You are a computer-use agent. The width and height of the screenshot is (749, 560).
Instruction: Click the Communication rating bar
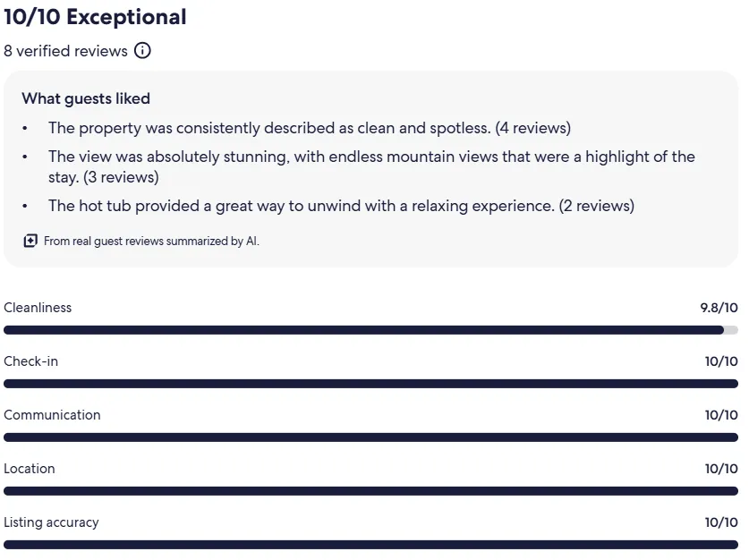tap(370, 437)
